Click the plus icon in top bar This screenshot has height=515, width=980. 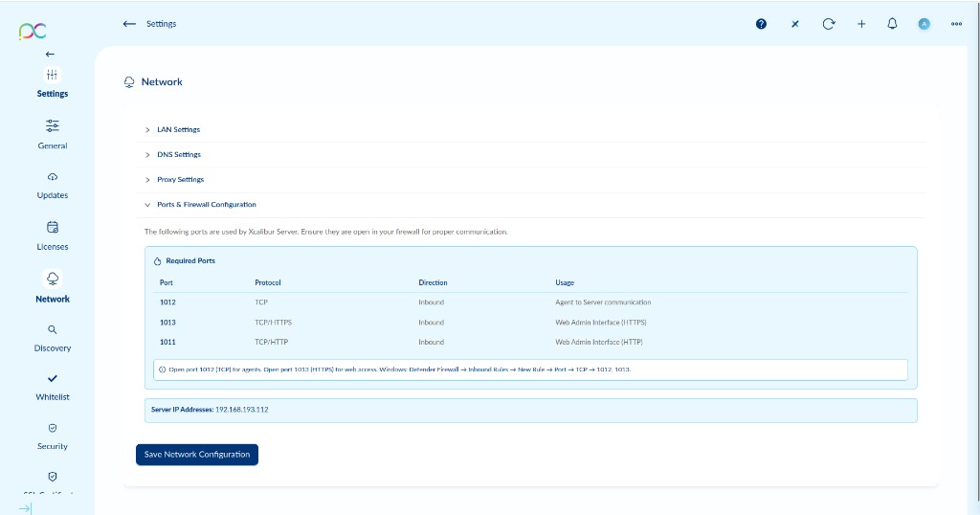click(x=860, y=24)
